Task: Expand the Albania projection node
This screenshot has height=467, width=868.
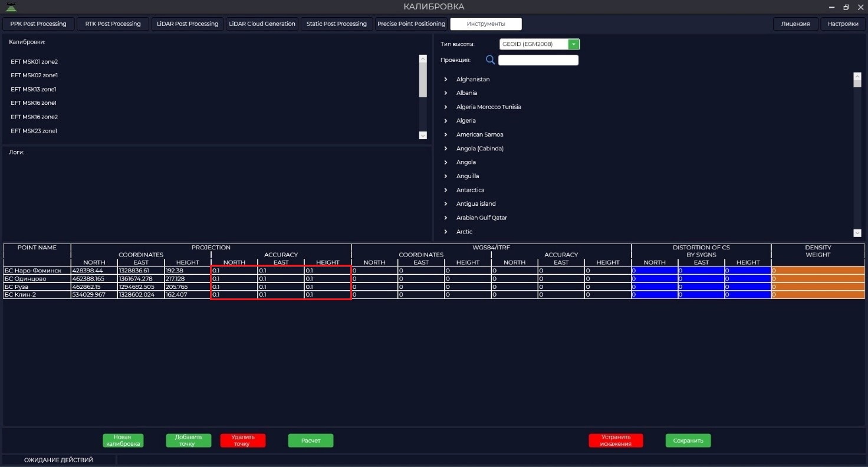Action: tap(446, 93)
